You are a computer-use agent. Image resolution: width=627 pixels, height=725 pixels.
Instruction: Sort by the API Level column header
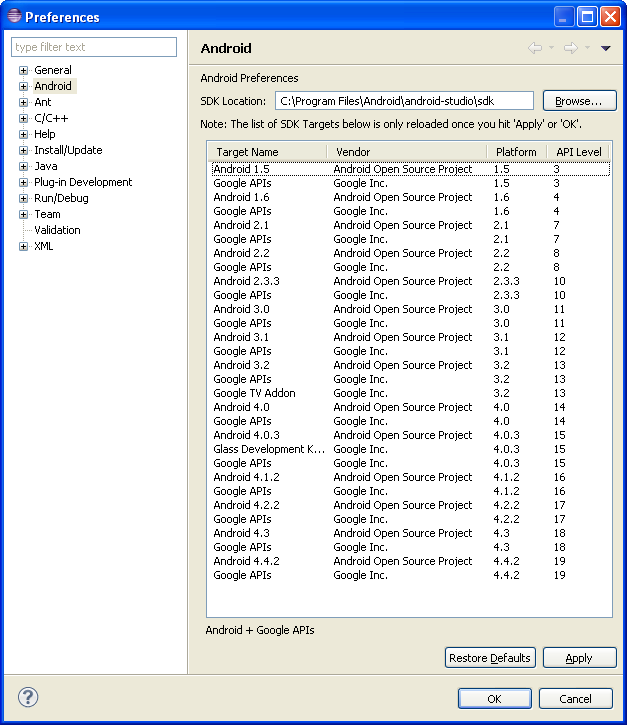tap(578, 152)
